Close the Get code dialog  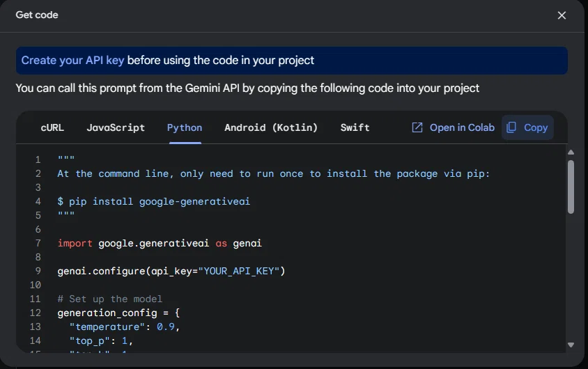point(562,15)
